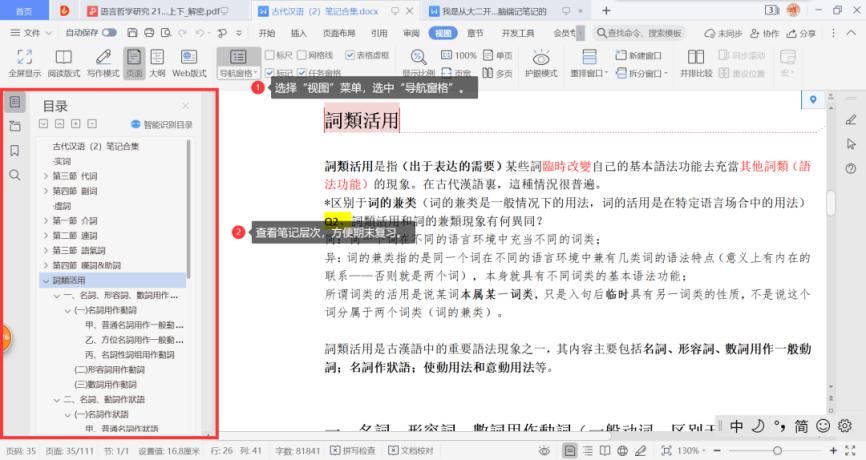The image size is (866, 460).
Task: Toggle the moon icon in IME bar
Action: point(758,426)
